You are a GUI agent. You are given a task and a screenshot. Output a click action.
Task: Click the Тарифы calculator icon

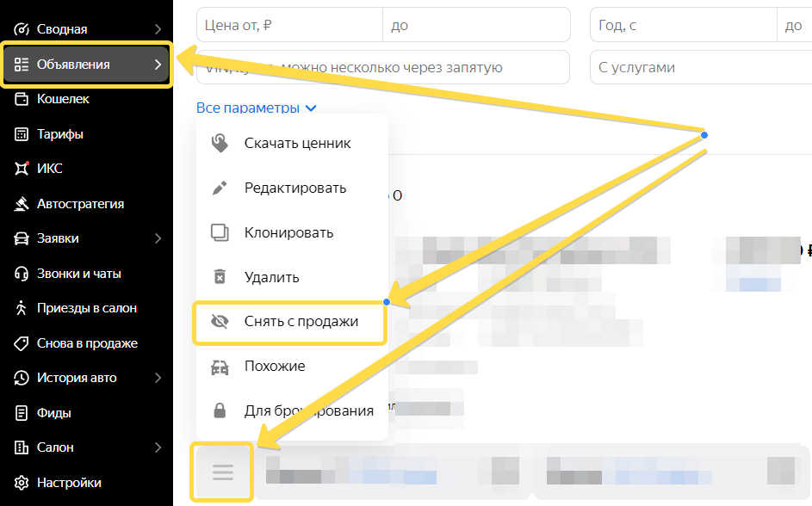(x=22, y=134)
